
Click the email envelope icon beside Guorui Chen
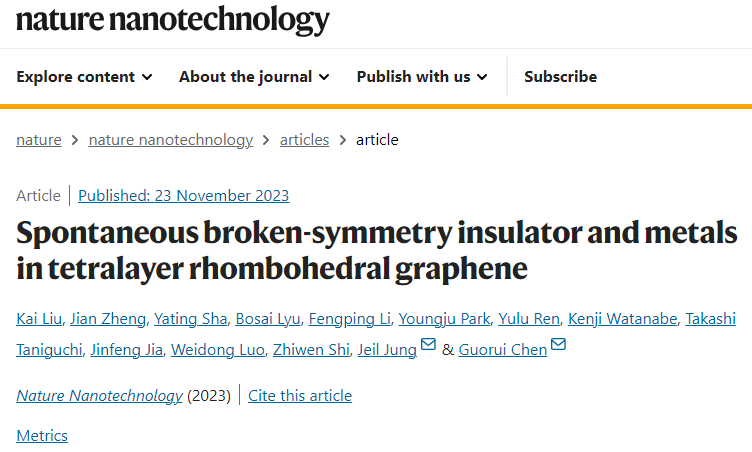(558, 344)
